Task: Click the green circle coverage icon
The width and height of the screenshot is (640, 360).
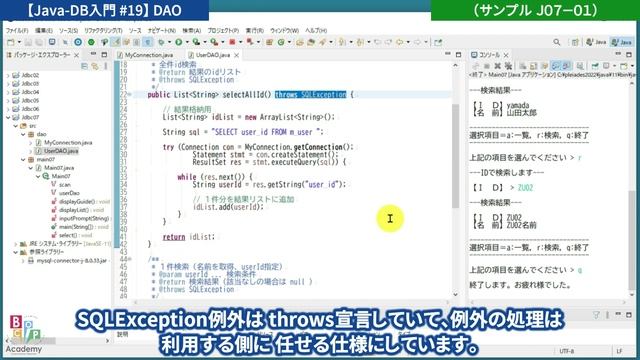Action: pyautogui.click(x=91, y=42)
